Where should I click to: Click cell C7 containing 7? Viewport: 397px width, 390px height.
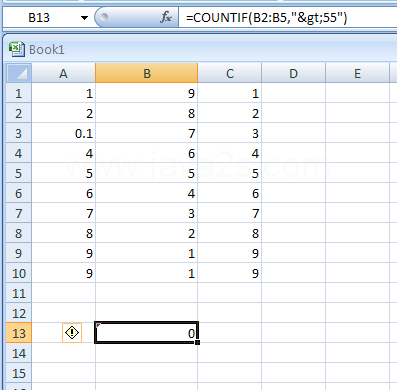tap(230, 213)
